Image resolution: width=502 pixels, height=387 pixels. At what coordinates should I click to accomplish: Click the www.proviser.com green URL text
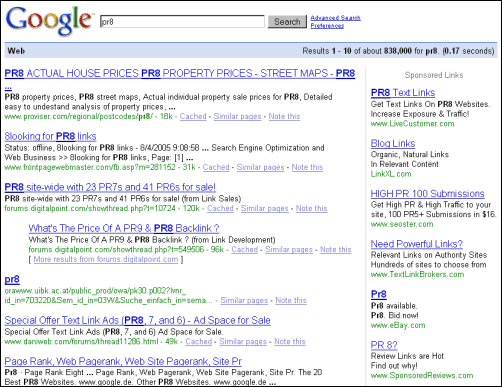click(79, 116)
